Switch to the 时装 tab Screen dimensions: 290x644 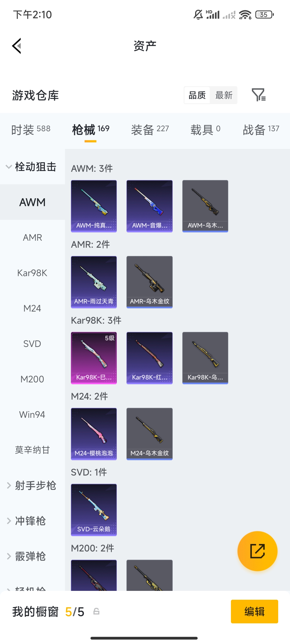[31, 130]
